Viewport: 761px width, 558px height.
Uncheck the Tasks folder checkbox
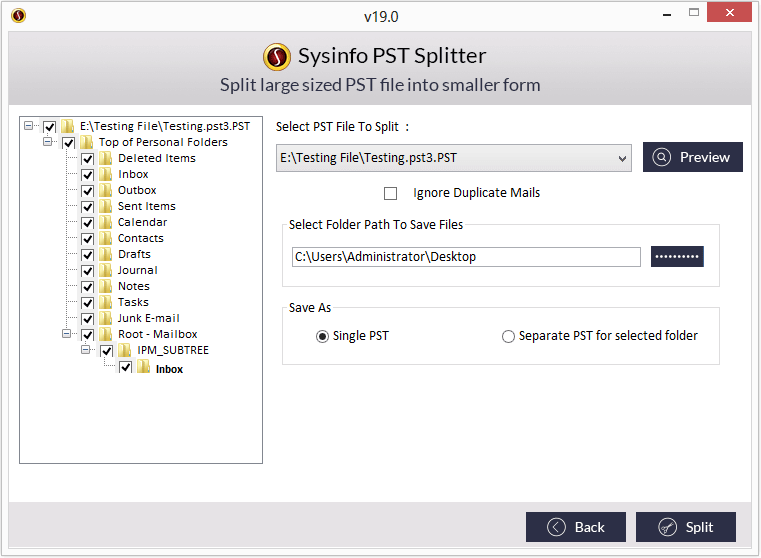[87, 303]
